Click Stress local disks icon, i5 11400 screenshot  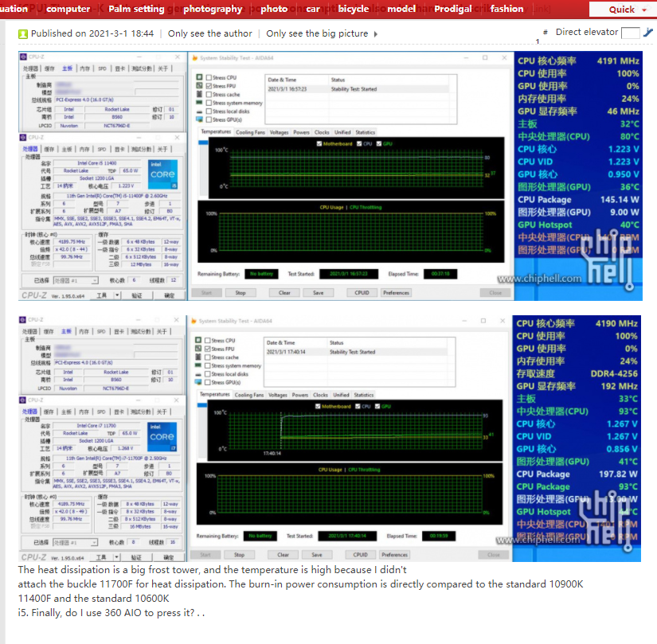[199, 111]
